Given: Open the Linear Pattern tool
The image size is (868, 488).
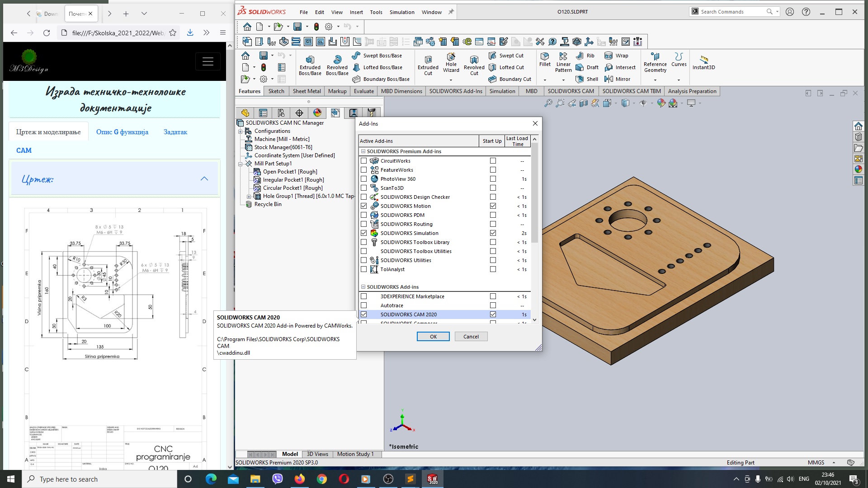Looking at the screenshot, I should coord(563,62).
